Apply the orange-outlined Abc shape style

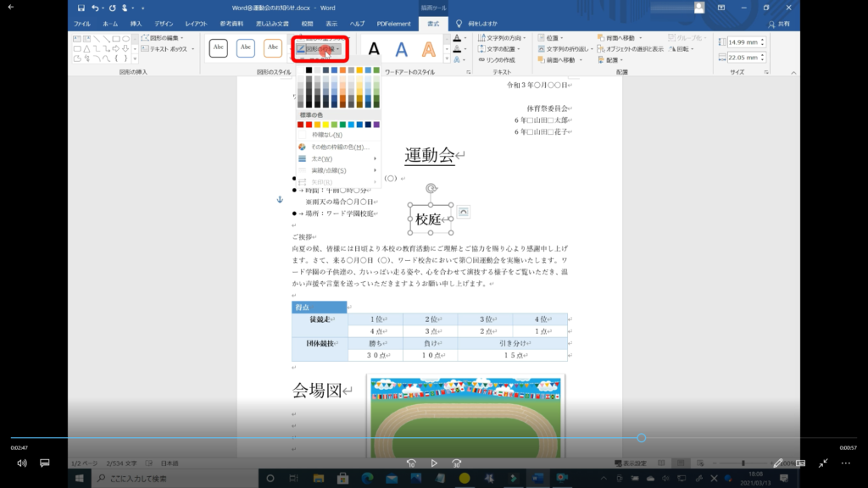click(273, 48)
